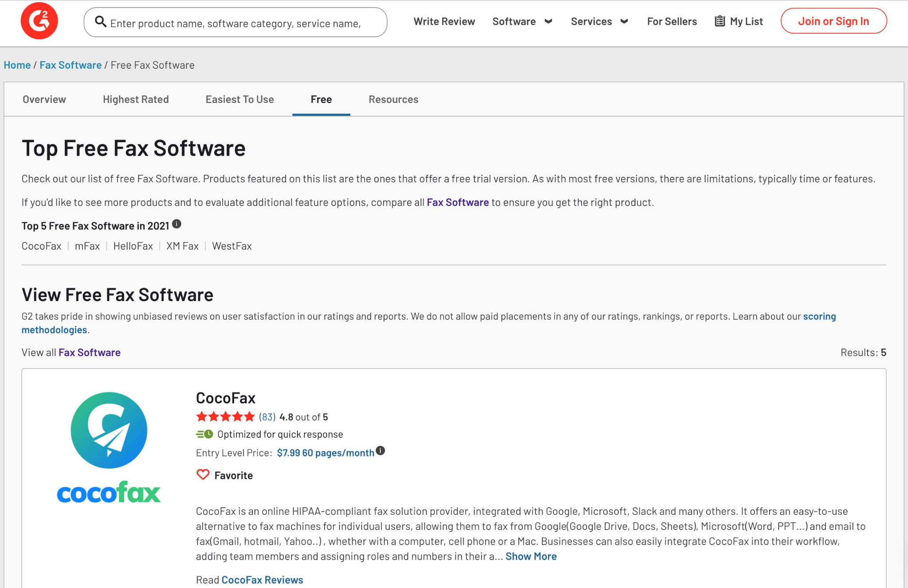The width and height of the screenshot is (908, 588).
Task: Expand description with Show More
Action: (x=531, y=556)
